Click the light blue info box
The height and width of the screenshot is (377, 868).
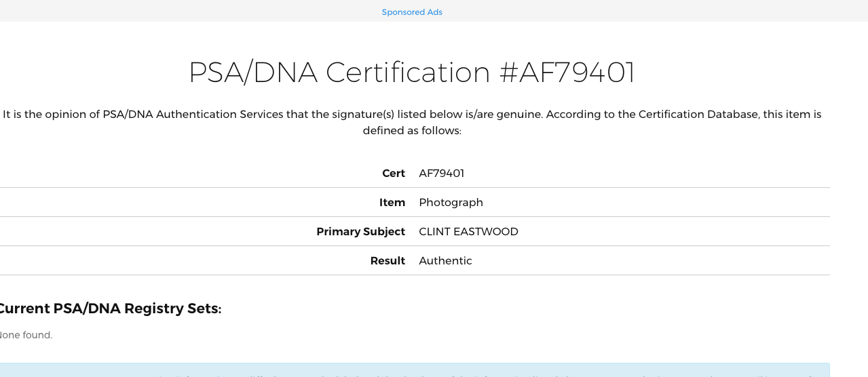(414, 370)
